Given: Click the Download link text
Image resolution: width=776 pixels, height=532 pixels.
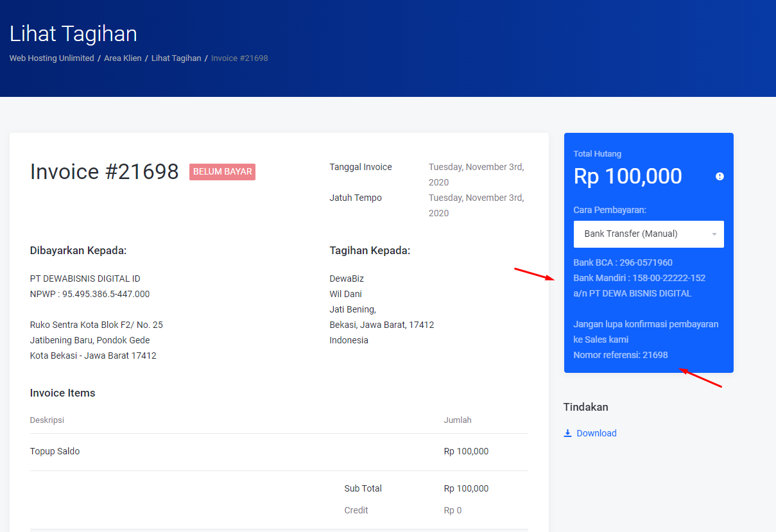Looking at the screenshot, I should pos(596,433).
